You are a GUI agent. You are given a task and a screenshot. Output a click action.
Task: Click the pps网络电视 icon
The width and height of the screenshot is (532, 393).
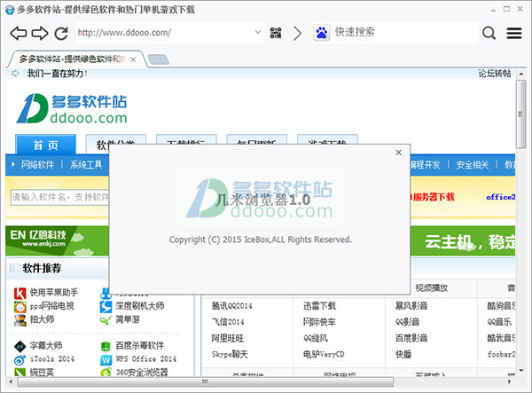point(20,306)
